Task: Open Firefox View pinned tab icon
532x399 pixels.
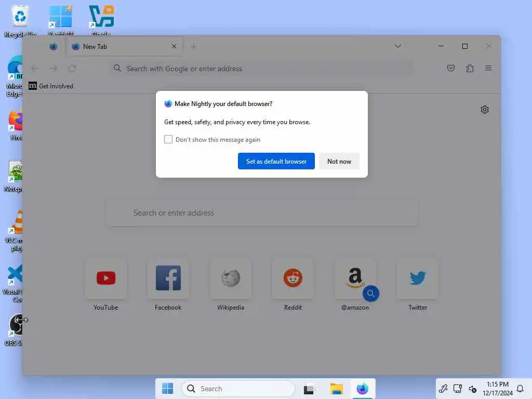Action: (54, 46)
